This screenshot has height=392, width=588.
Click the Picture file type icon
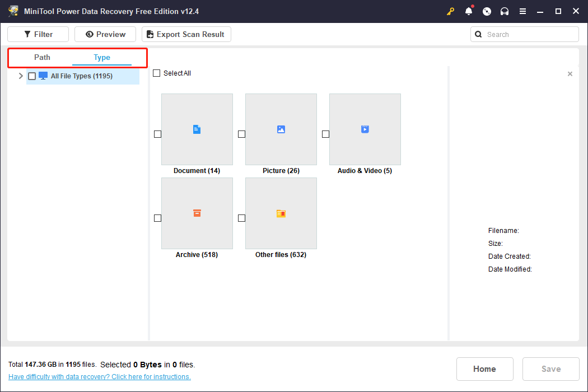point(281,129)
